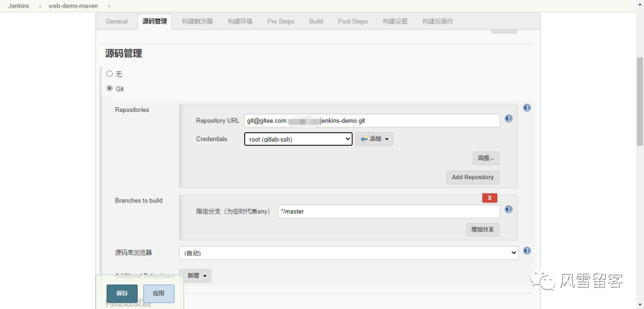Image resolution: width=644 pixels, height=309 pixels.
Task: Open help for the Repositories section
Action: pos(527,108)
